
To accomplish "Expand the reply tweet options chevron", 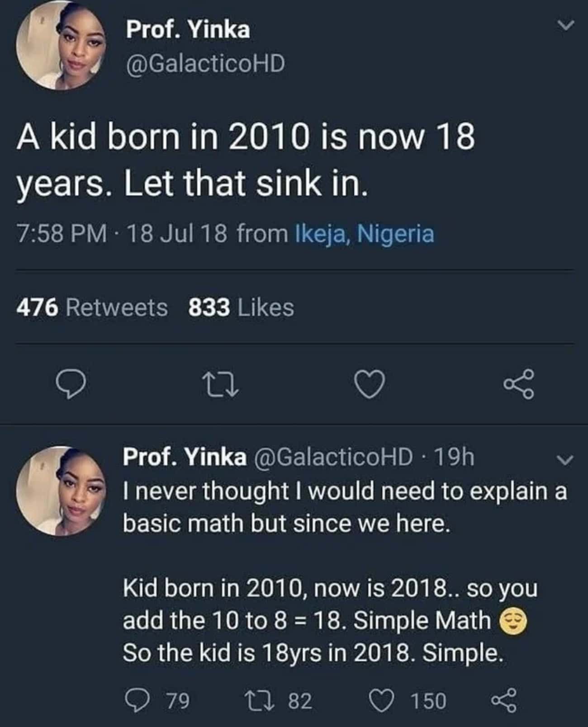I will tap(564, 461).
